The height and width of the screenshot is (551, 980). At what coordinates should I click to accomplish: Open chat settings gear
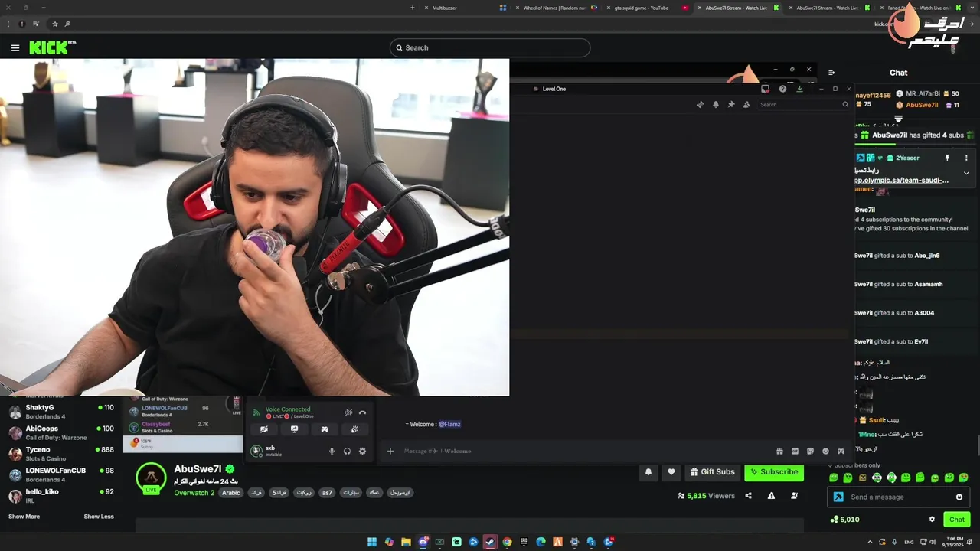tap(932, 520)
